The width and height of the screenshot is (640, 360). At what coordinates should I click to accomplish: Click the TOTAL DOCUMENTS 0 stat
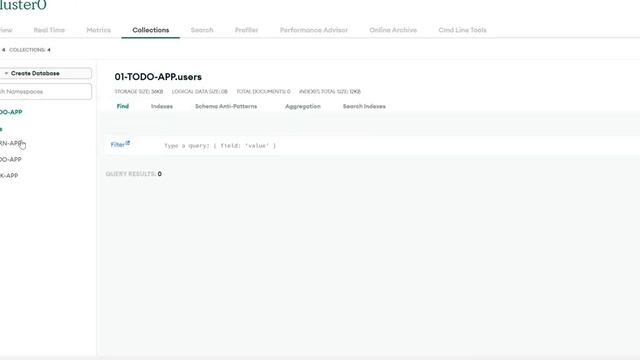[263, 91]
